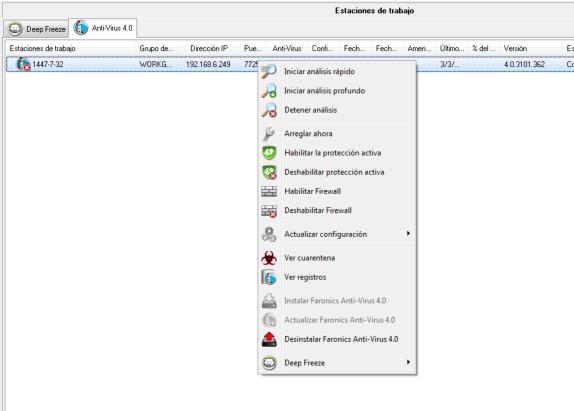Select Iniciar análisis rápido menu entry

point(337,71)
